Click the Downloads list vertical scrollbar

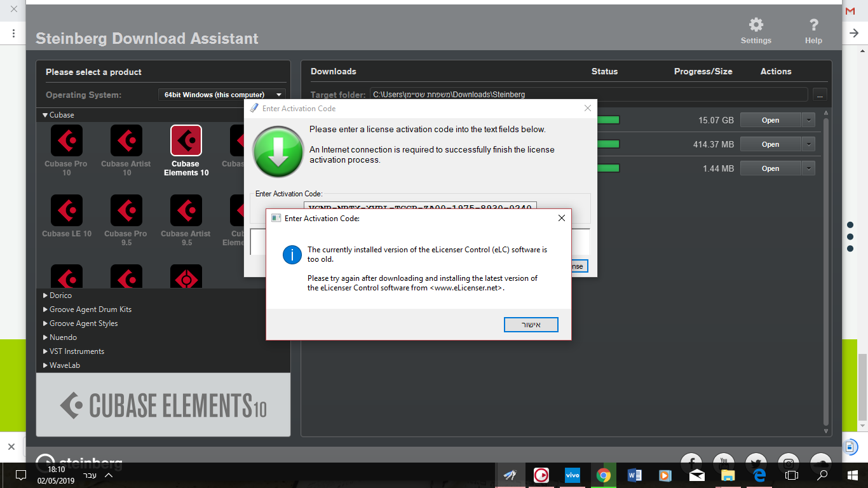pos(826,273)
